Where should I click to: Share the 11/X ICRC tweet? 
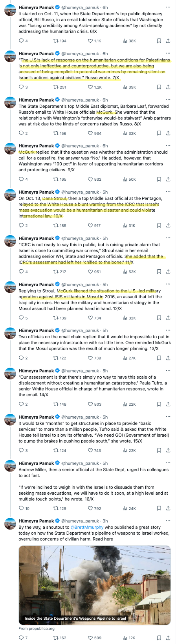[x=168, y=272]
